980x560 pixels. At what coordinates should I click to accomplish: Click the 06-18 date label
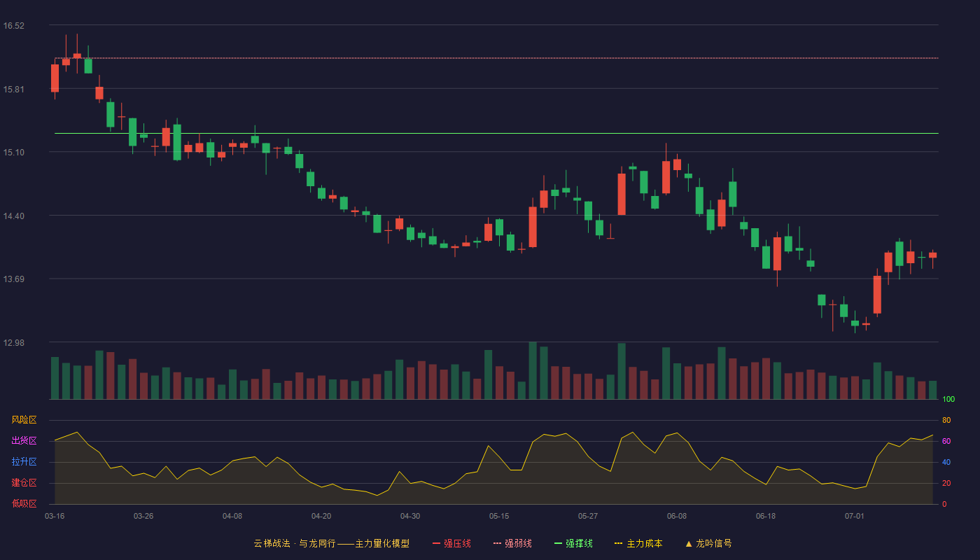[x=766, y=516]
